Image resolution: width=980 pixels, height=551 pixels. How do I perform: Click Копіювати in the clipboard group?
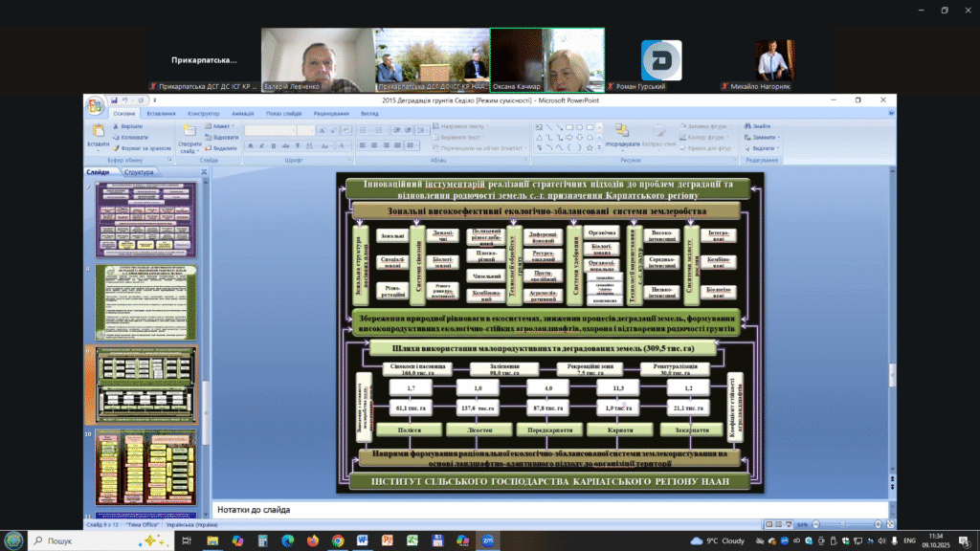click(133, 137)
